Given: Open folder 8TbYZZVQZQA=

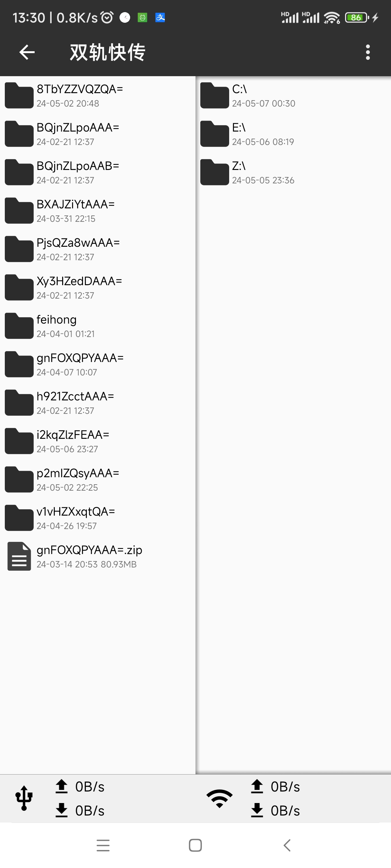Looking at the screenshot, I should point(97,95).
